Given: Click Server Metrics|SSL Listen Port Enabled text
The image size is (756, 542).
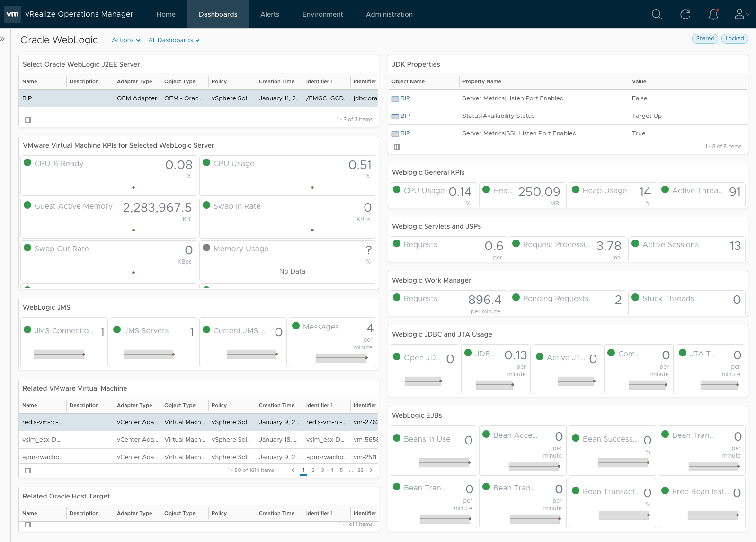Looking at the screenshot, I should [x=519, y=133].
